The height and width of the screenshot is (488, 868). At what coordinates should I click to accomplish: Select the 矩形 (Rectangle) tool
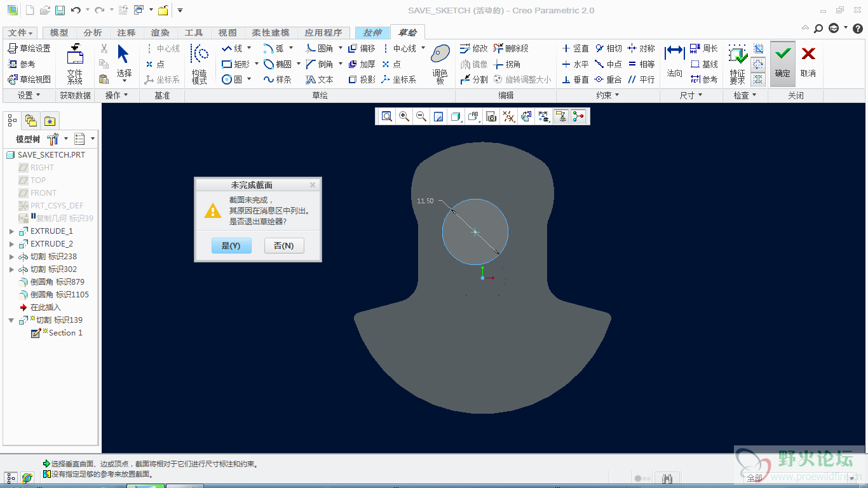tap(236, 64)
